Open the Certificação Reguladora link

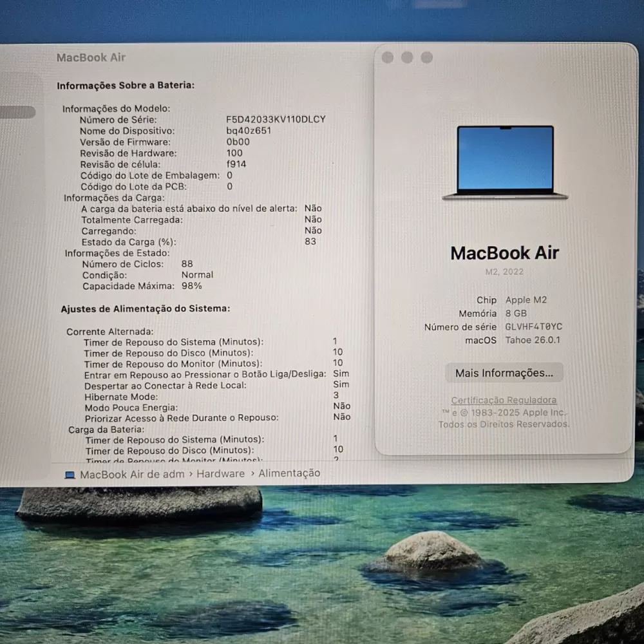[504, 401]
